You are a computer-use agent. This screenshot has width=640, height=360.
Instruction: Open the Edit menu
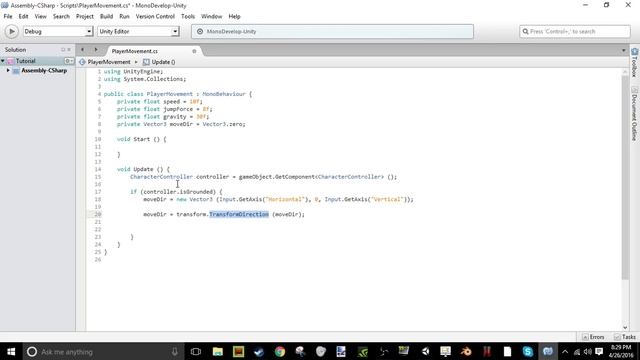tap(23, 16)
